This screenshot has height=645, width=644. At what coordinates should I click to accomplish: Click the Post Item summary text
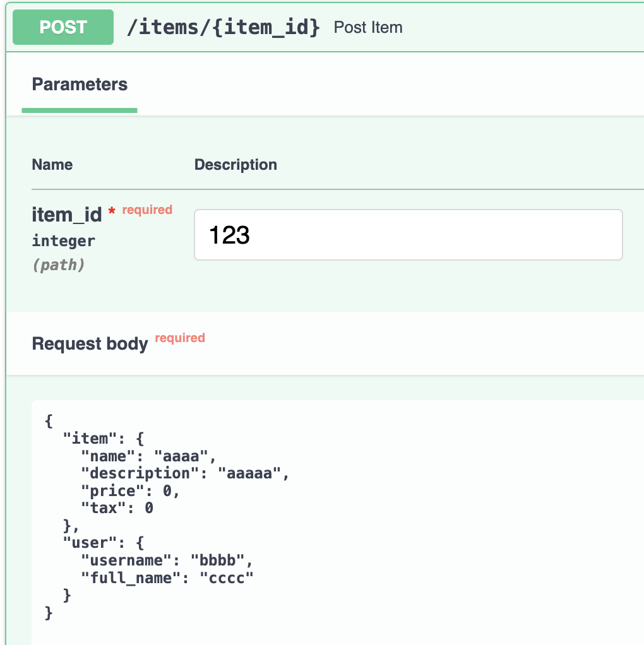click(x=368, y=28)
